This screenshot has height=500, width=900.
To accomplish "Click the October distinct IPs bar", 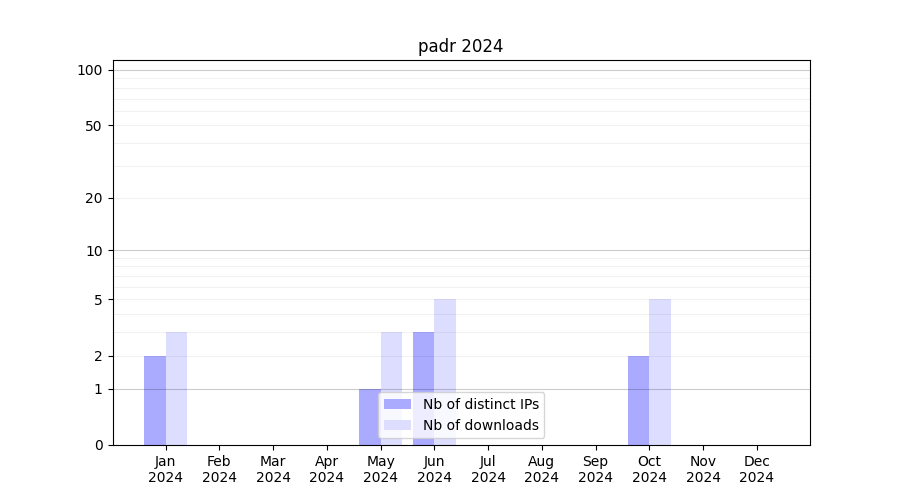I will click(638, 400).
